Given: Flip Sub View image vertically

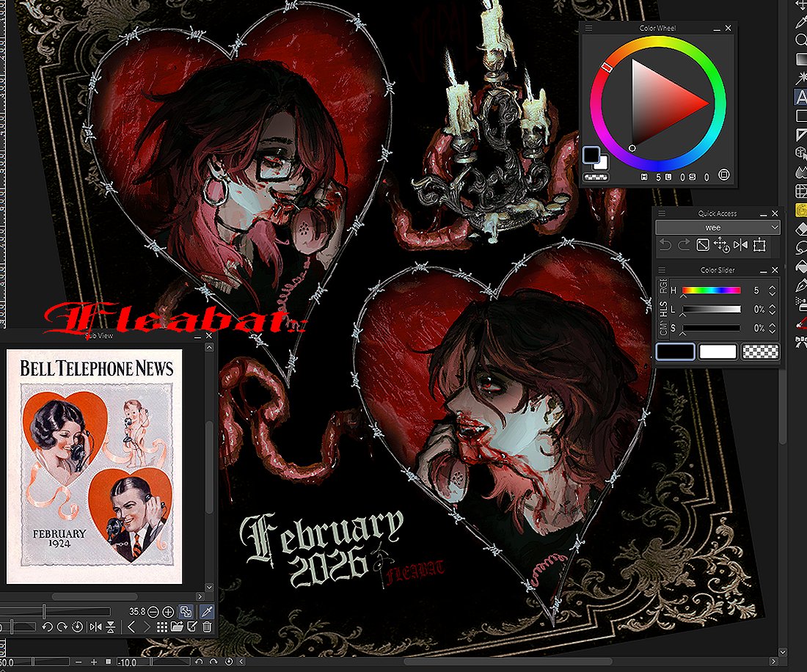Looking at the screenshot, I should pyautogui.click(x=110, y=627).
